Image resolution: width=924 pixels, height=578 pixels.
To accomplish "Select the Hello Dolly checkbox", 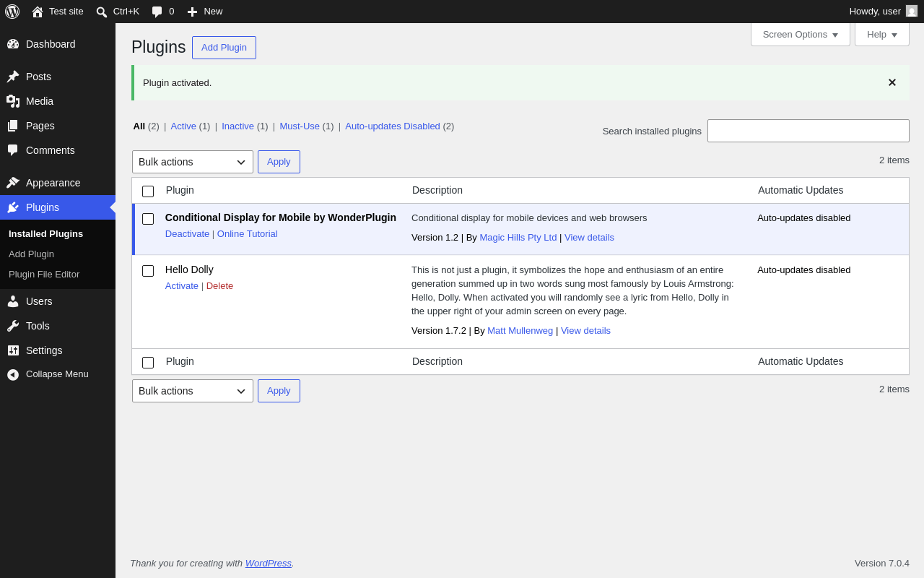I will (x=148, y=271).
